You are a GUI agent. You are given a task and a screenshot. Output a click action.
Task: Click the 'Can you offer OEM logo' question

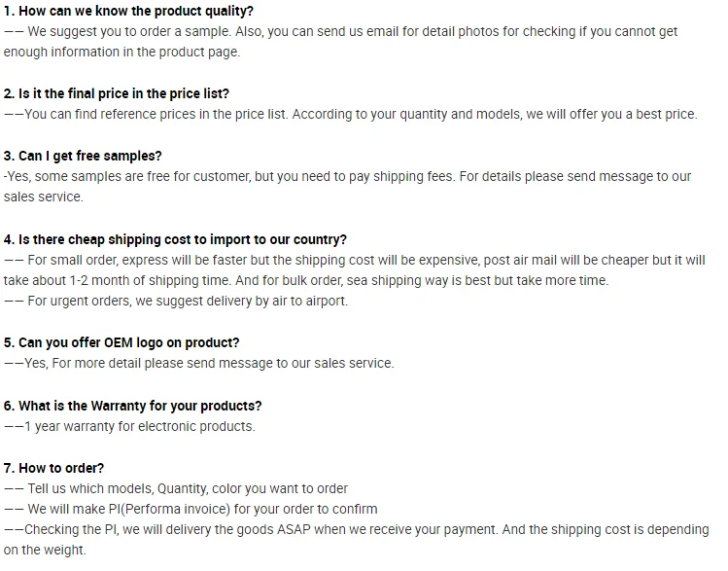tap(121, 342)
